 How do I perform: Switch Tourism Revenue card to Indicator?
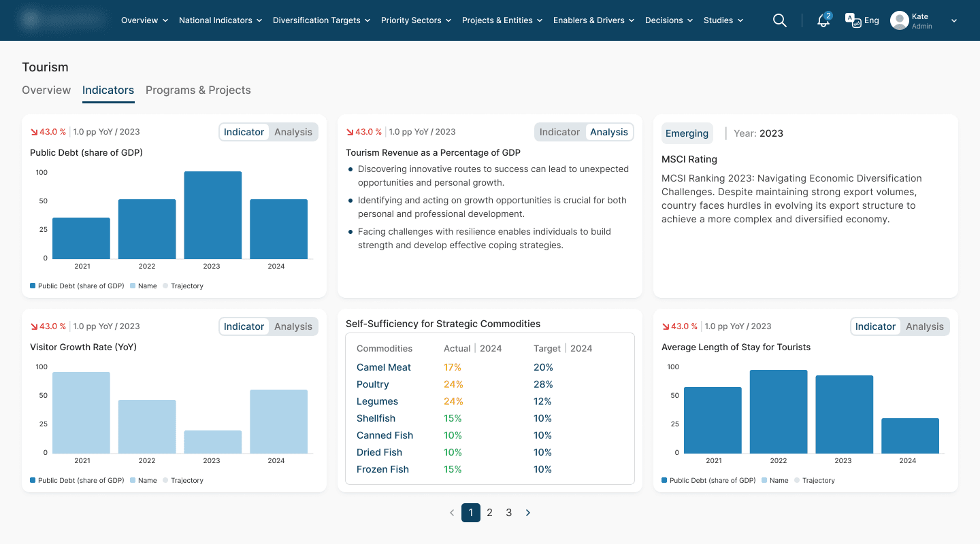coord(559,132)
